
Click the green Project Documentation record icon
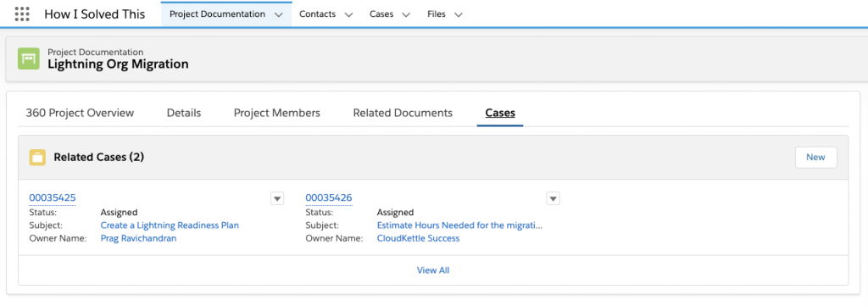point(28,58)
